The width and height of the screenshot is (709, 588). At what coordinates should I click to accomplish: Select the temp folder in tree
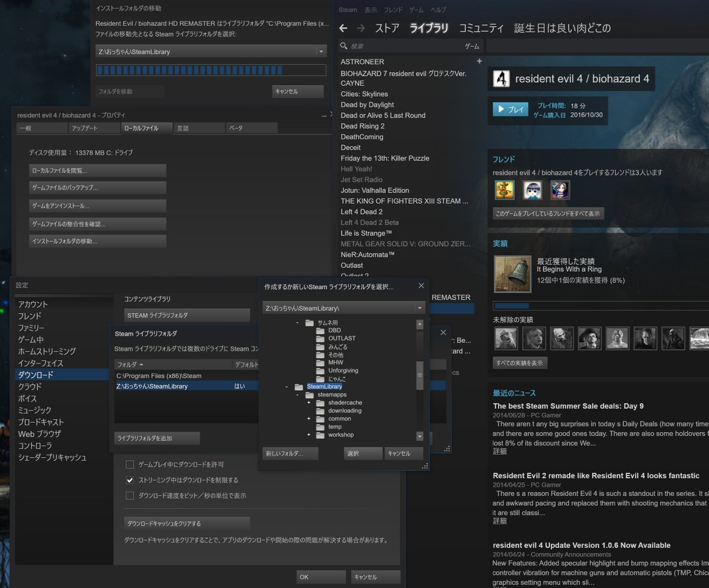pos(335,427)
